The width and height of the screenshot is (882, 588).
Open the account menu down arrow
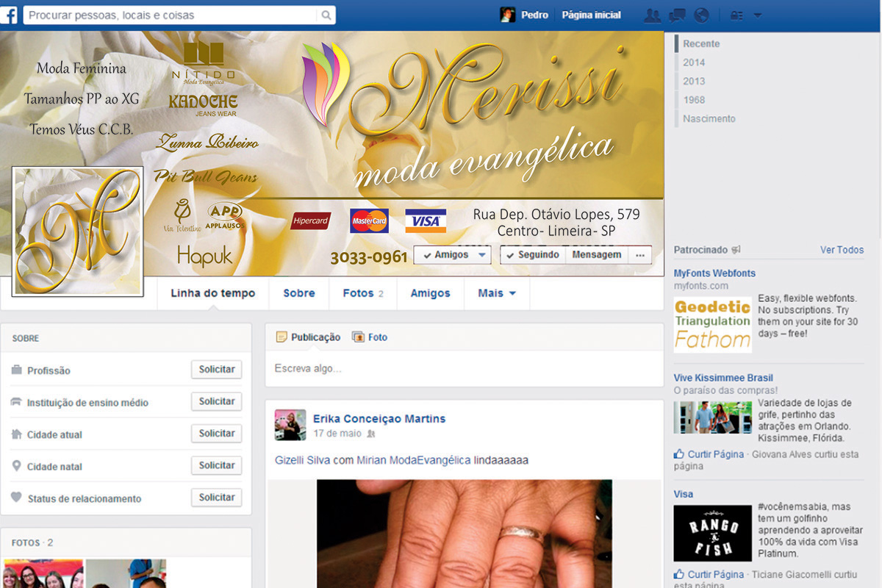[x=758, y=15]
